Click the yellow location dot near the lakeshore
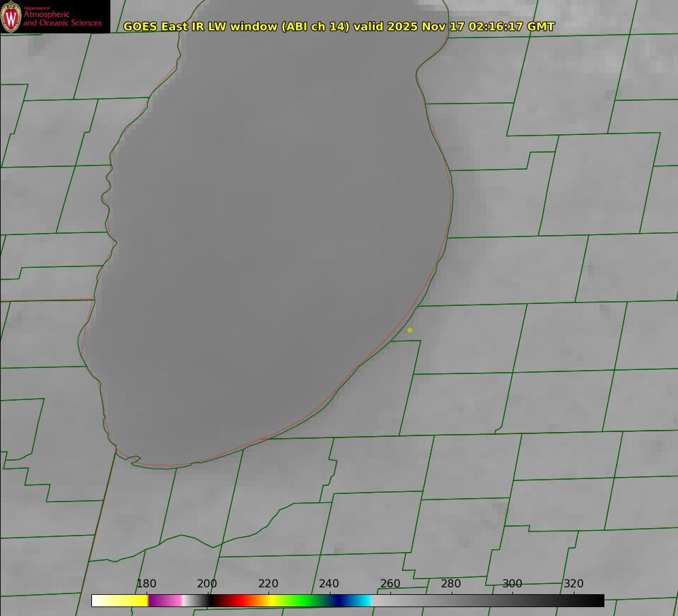The image size is (678, 616). pyautogui.click(x=410, y=330)
